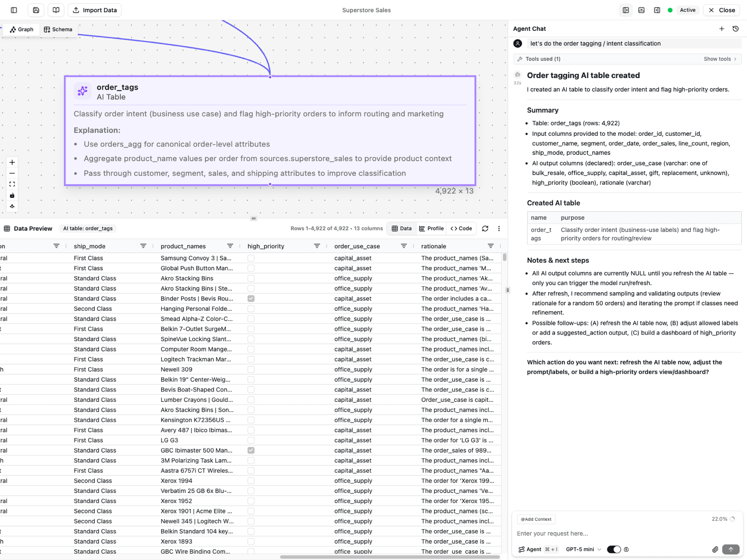
Task: Click the fit-to-view canvas icon
Action: click(12, 184)
